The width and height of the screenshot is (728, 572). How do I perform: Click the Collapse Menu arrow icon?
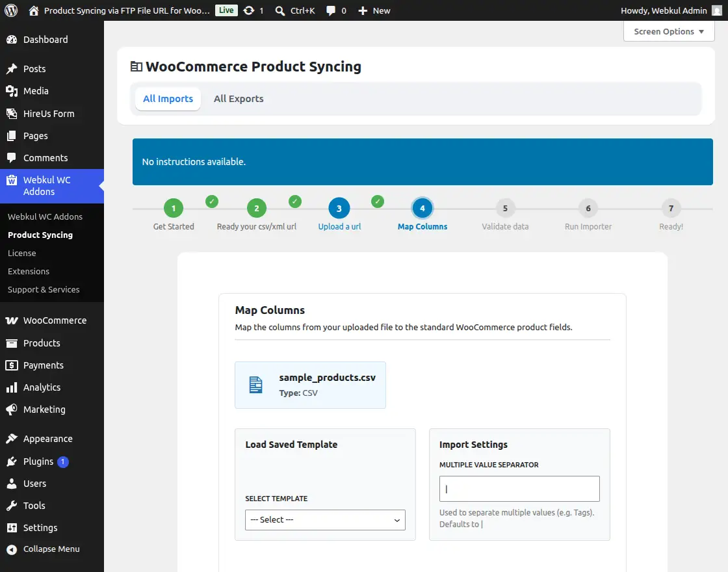click(x=12, y=549)
